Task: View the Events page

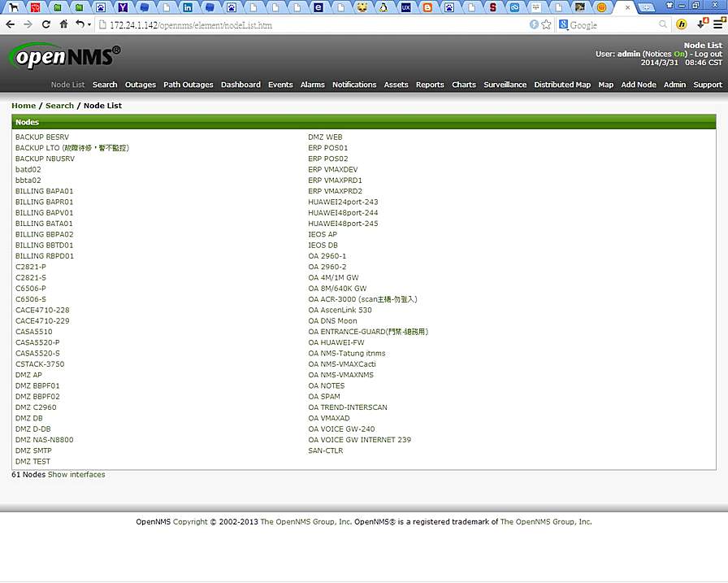Action: 280,85
